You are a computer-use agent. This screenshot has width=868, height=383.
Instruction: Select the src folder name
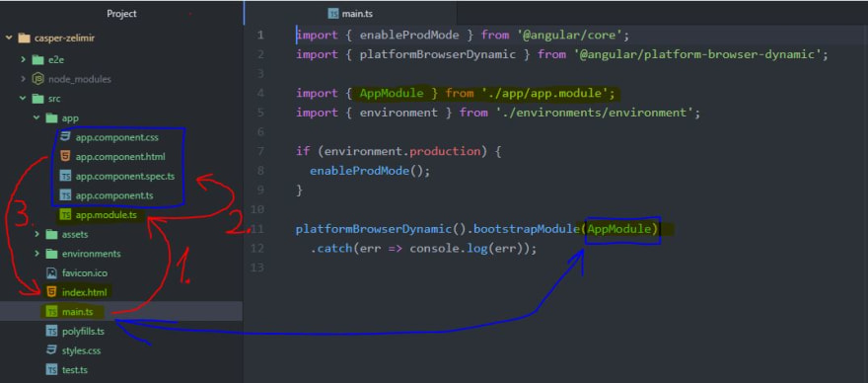tap(55, 99)
